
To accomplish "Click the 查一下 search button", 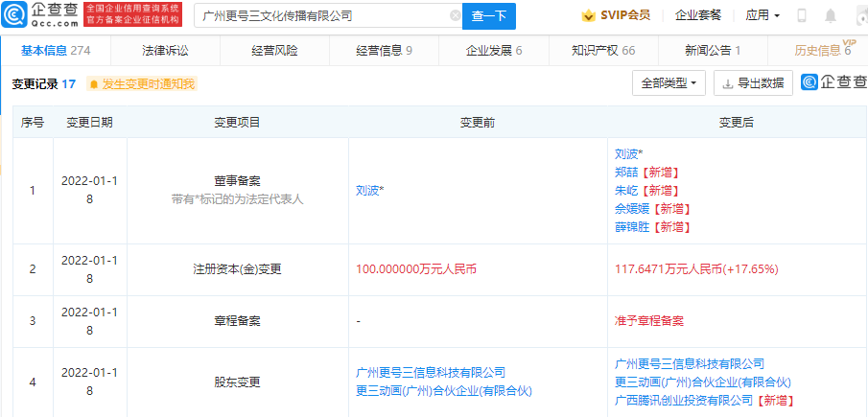I will click(x=489, y=16).
